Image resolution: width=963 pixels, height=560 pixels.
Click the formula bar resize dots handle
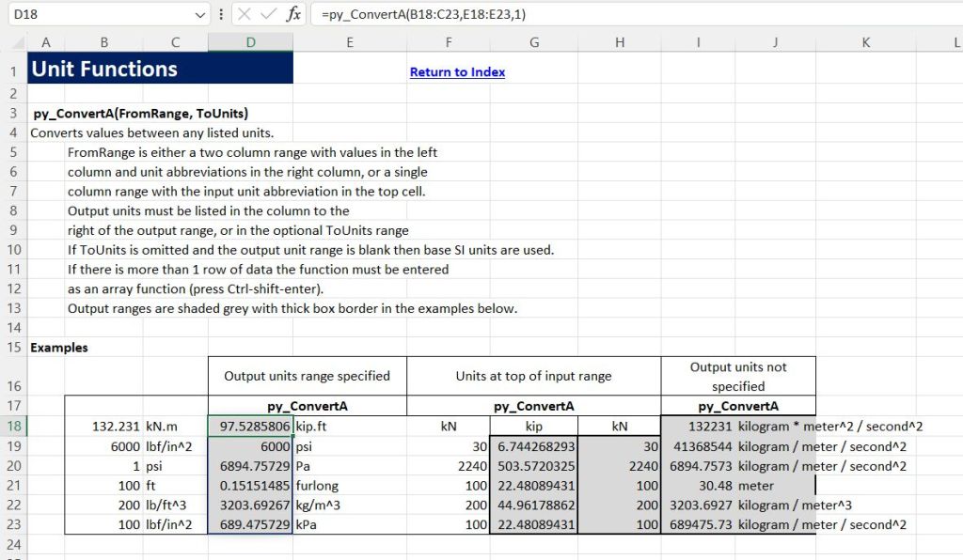[220, 15]
